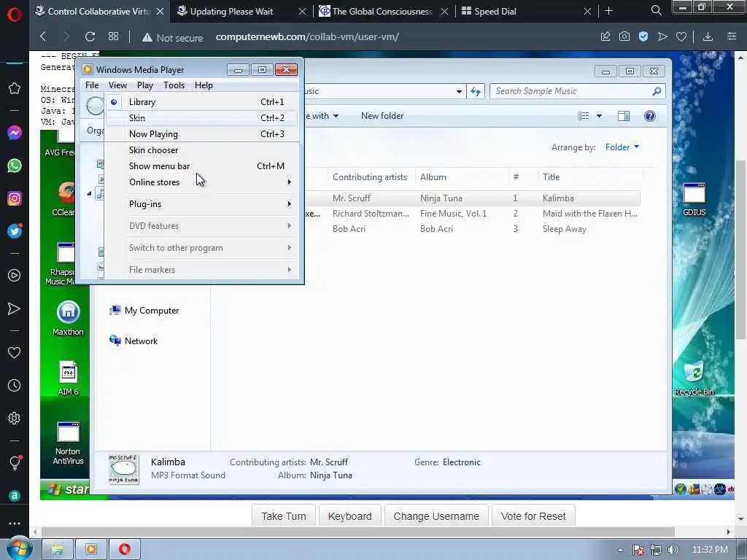Open the Media Player Play menu

pos(145,85)
